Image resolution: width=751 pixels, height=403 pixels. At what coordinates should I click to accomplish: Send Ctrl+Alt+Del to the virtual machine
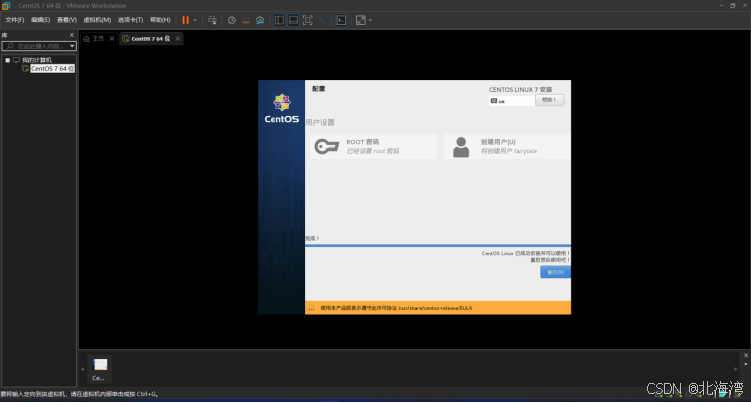[x=212, y=20]
